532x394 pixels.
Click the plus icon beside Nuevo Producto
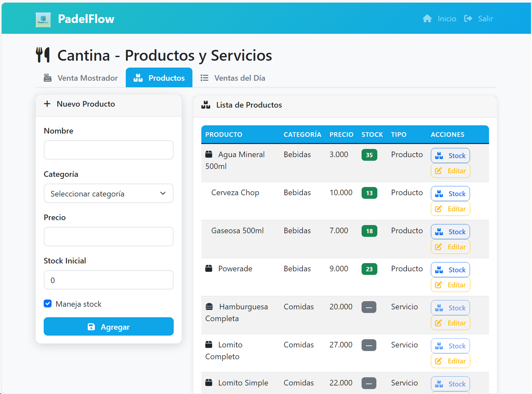(47, 104)
